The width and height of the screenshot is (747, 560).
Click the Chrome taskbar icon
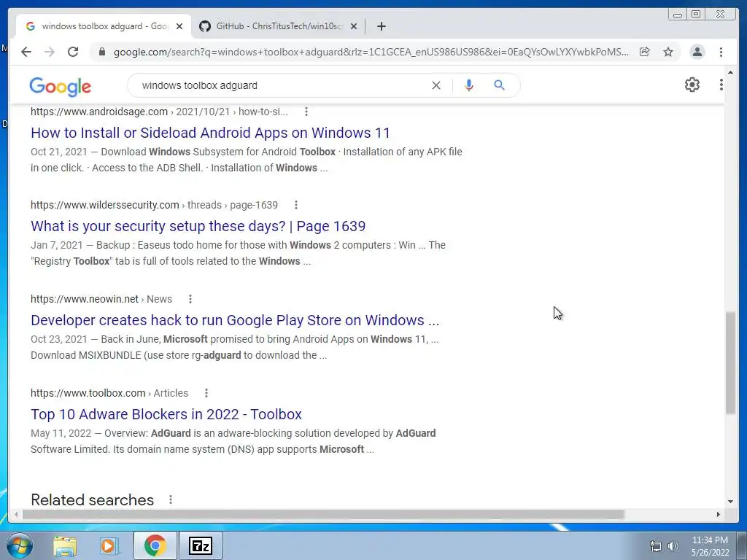point(155,545)
